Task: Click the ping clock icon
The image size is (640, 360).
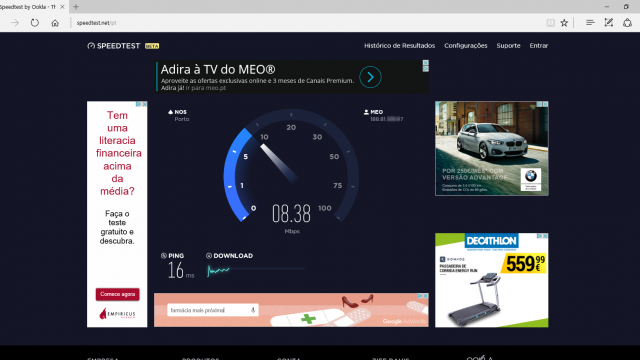Action: click(x=164, y=256)
